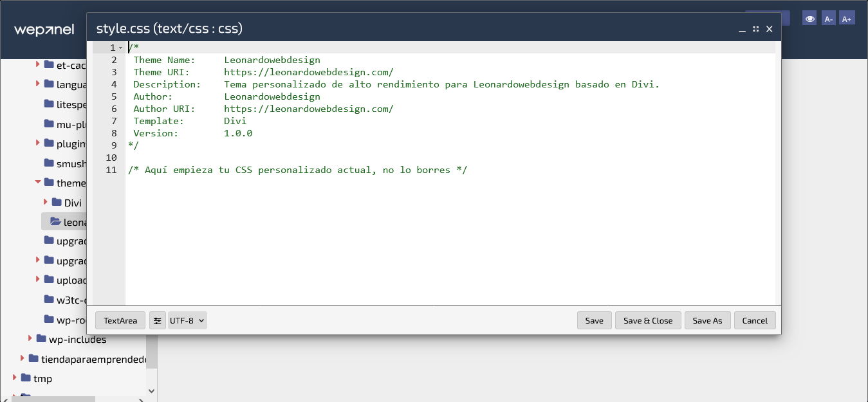This screenshot has height=402, width=868.
Task: Expand the wp-includes folder
Action: pyautogui.click(x=31, y=339)
